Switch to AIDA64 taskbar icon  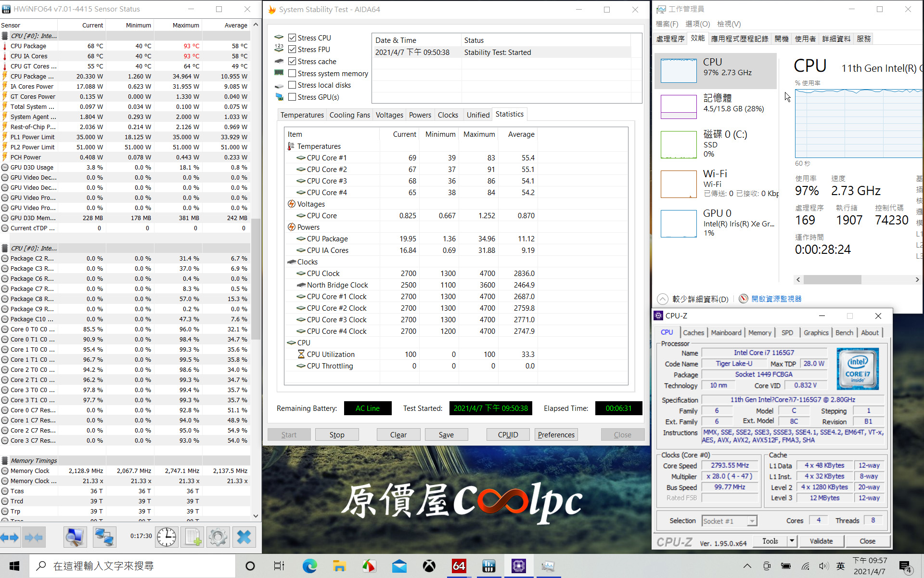[459, 566]
